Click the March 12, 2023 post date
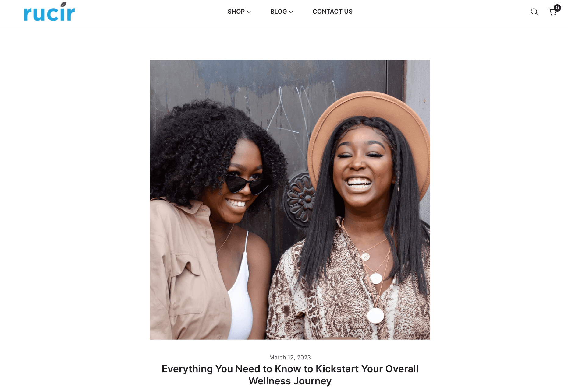This screenshot has height=392, width=568. click(290, 357)
